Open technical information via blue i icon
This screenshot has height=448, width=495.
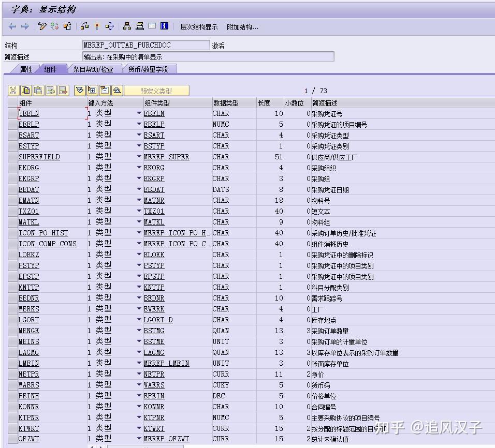click(165, 26)
